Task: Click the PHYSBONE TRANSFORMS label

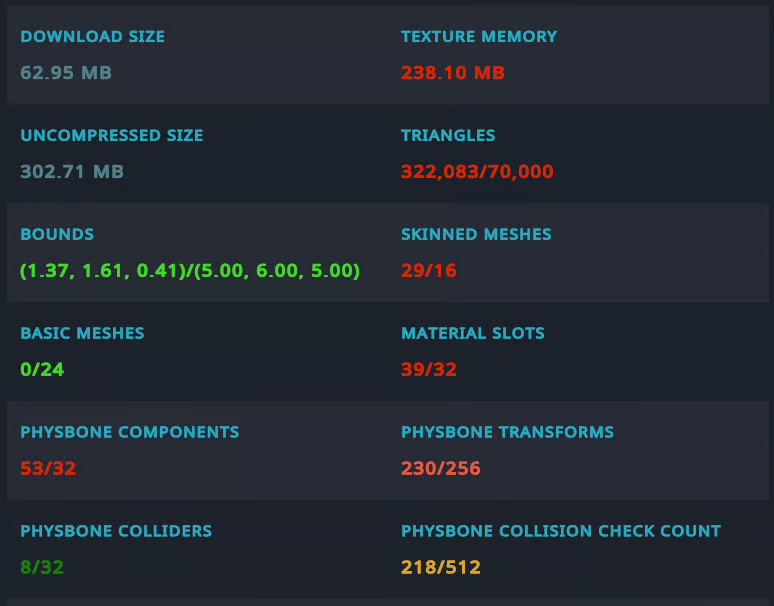Action: click(x=507, y=432)
